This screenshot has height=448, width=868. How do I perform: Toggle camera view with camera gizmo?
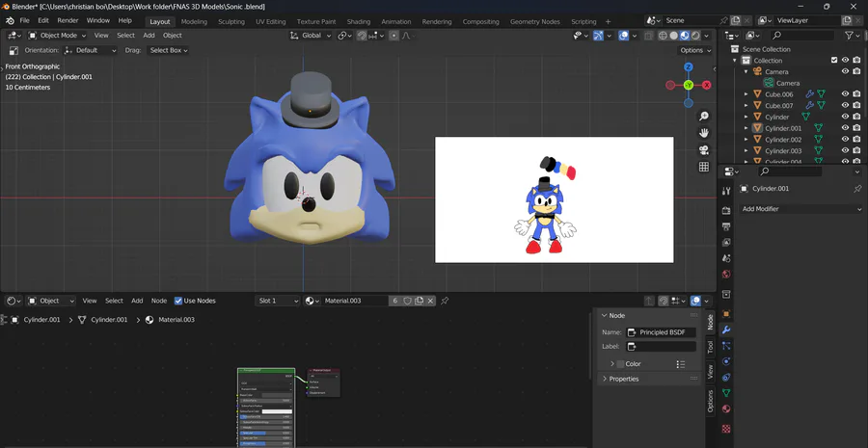click(704, 150)
